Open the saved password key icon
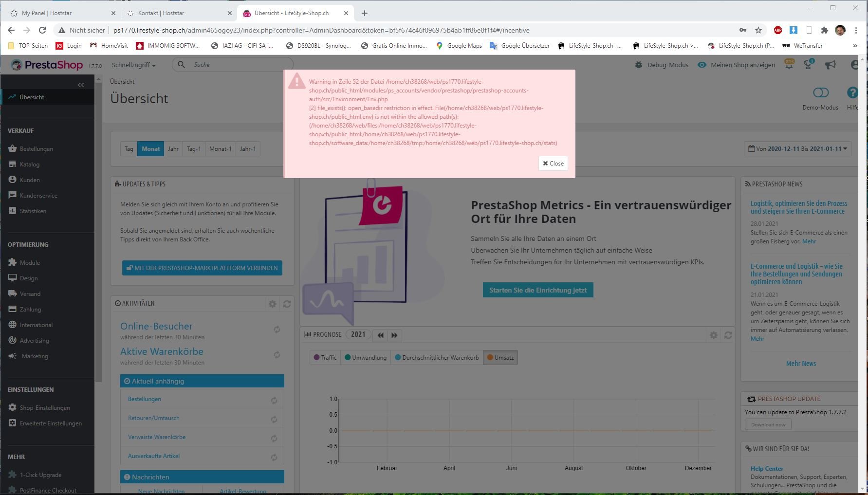868x495 pixels. [x=743, y=30]
